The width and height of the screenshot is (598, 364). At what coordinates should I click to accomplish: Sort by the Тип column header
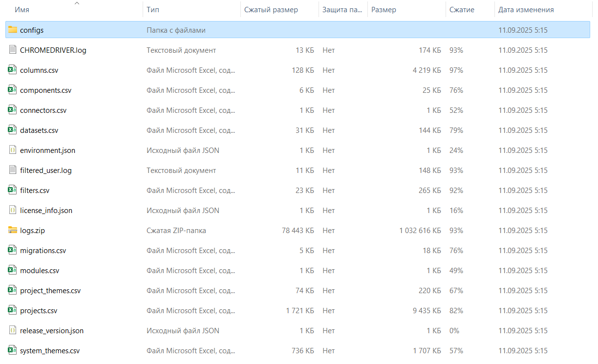pyautogui.click(x=153, y=10)
